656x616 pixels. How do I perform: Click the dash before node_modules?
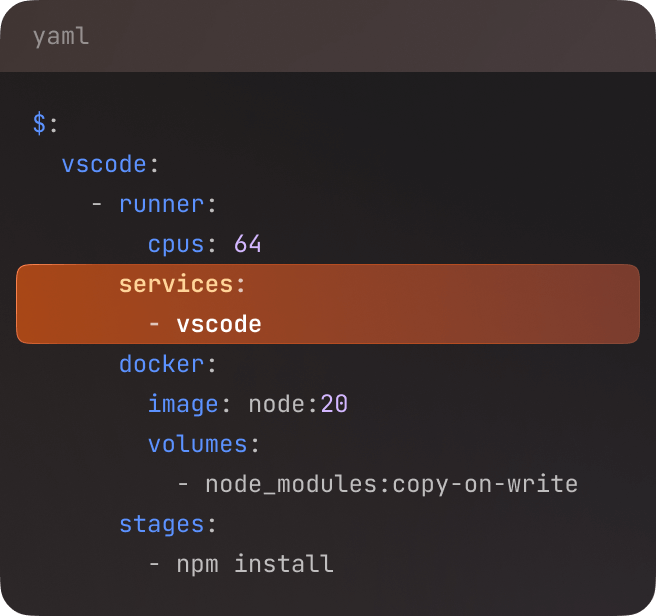pos(184,484)
